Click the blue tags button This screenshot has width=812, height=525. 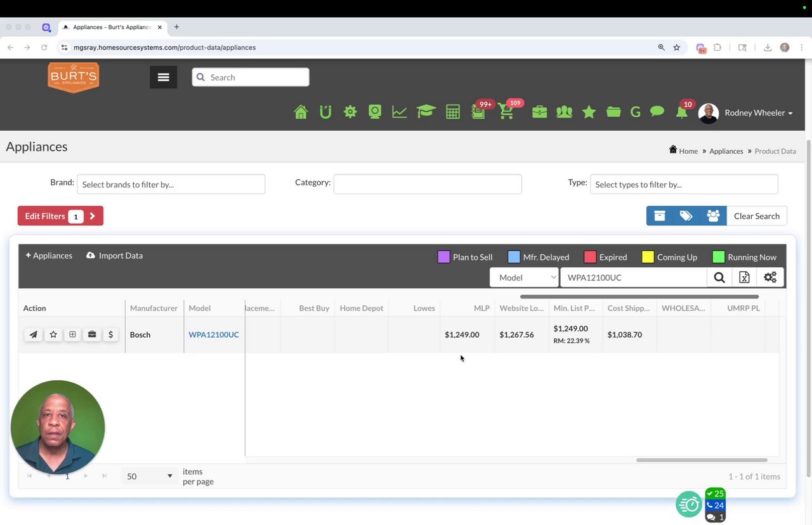[x=686, y=216]
